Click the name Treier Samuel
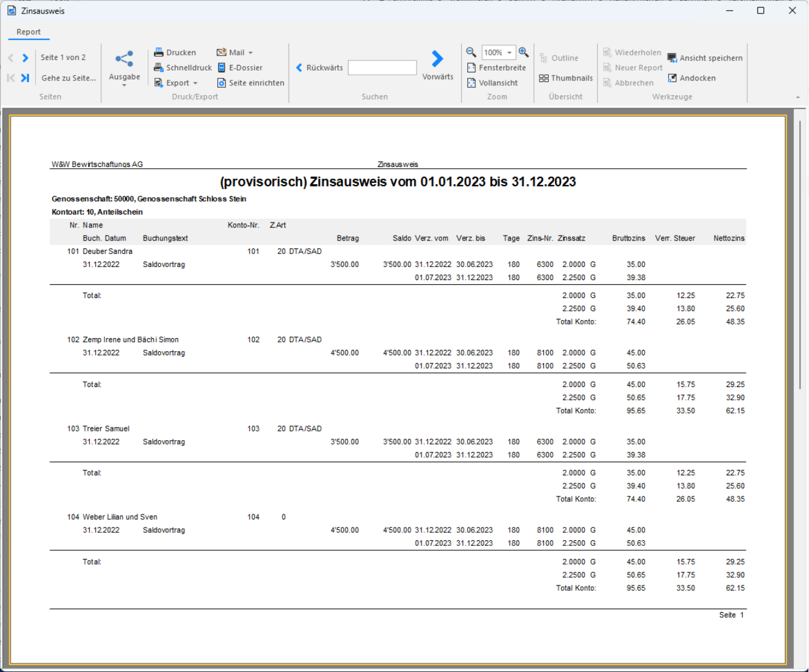The image size is (809, 672). 106,429
